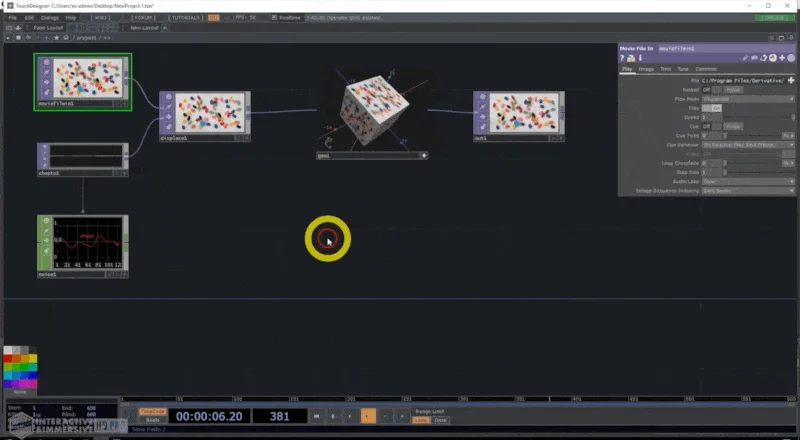Click the Cue Pulse button
This screenshot has height=440, width=800.
coord(733,127)
